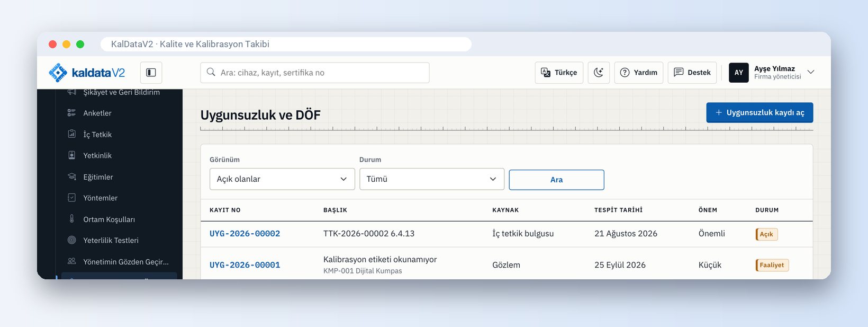This screenshot has width=868, height=327.
Task: Click 'Küçük' severity cell
Action: [710, 265]
